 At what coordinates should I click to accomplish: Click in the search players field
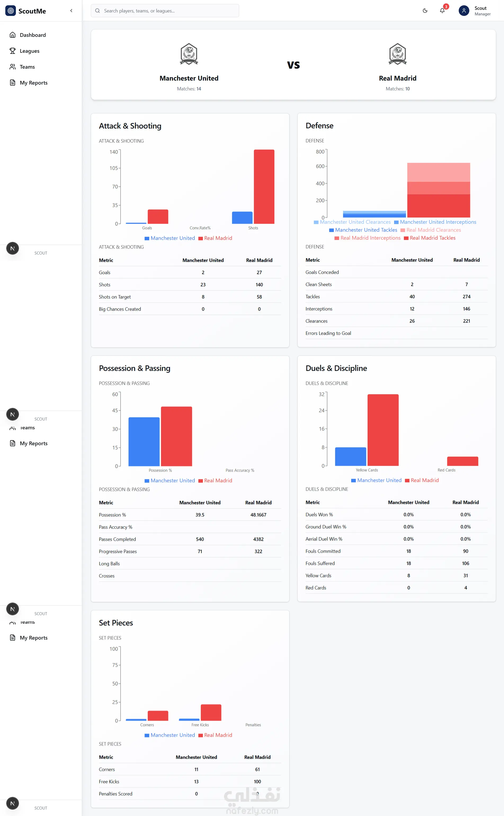[165, 11]
